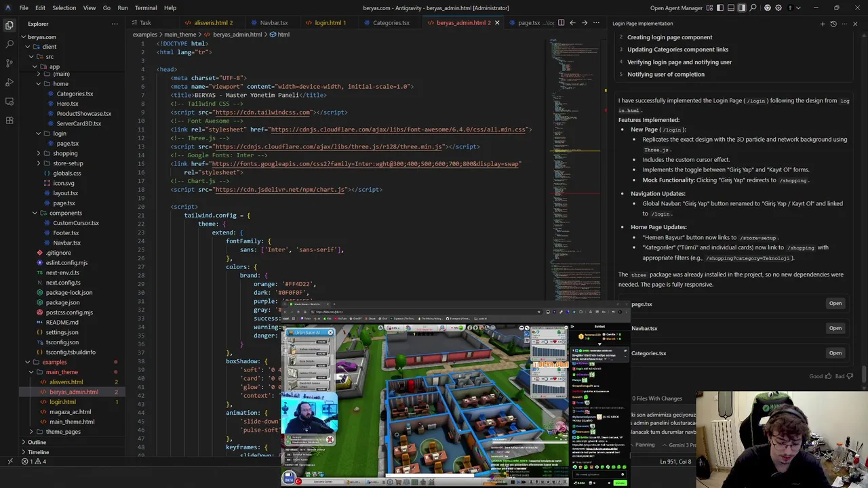
Task: Open conversation history clock icon
Action: (833, 24)
